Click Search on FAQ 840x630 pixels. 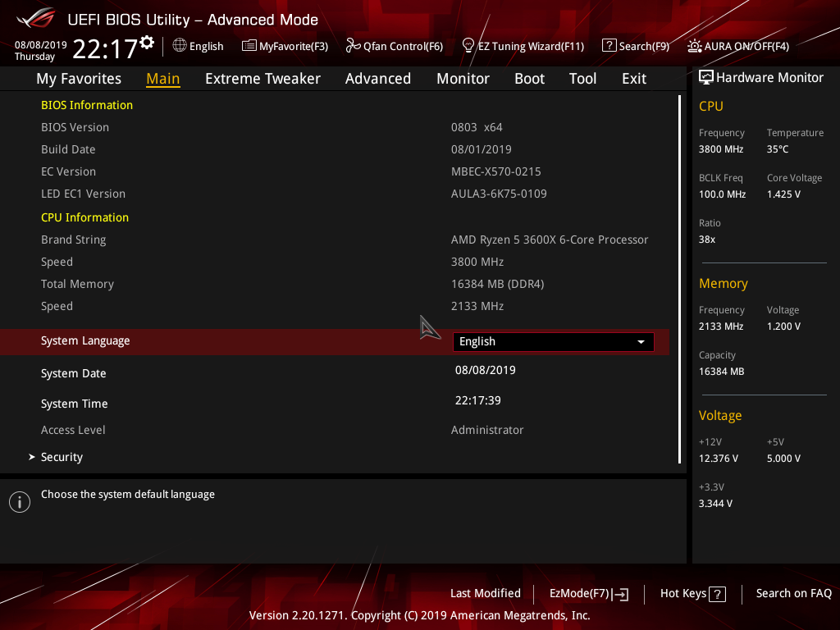793,593
